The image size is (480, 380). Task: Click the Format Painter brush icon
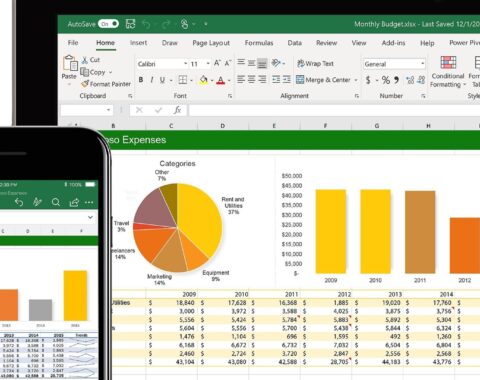click(85, 84)
